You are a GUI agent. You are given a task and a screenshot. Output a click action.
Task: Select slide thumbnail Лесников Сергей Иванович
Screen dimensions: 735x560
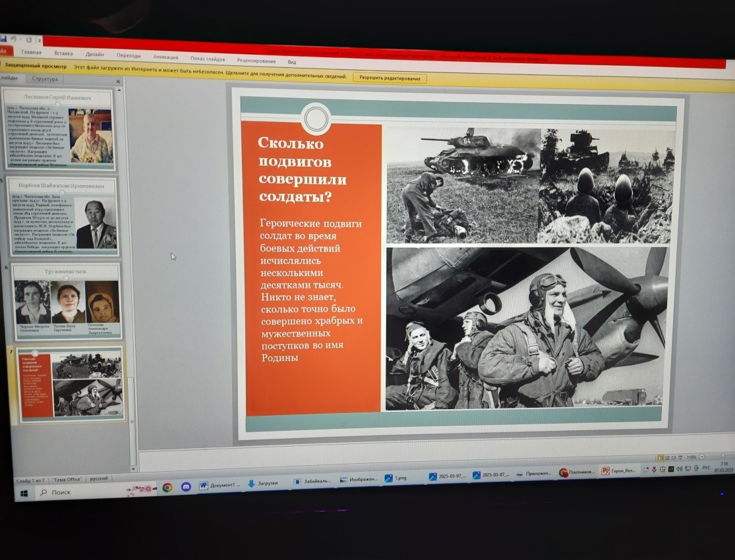pos(59,129)
